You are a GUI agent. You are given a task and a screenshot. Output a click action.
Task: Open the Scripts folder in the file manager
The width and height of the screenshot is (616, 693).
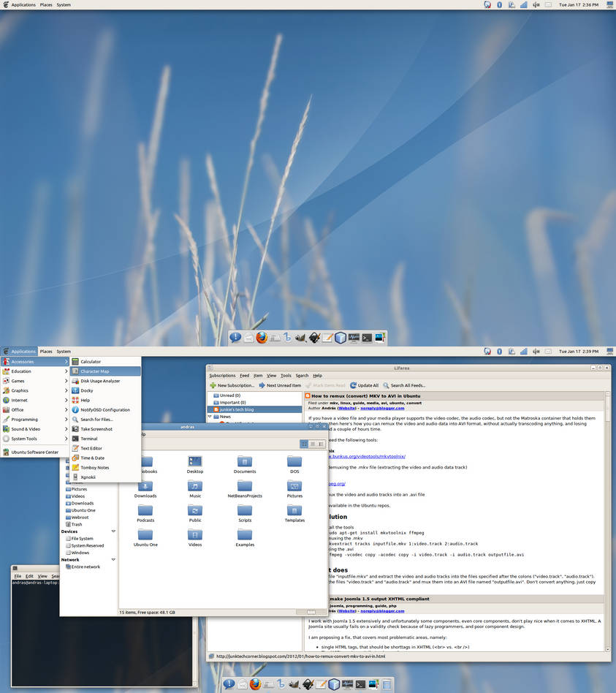[x=245, y=513]
